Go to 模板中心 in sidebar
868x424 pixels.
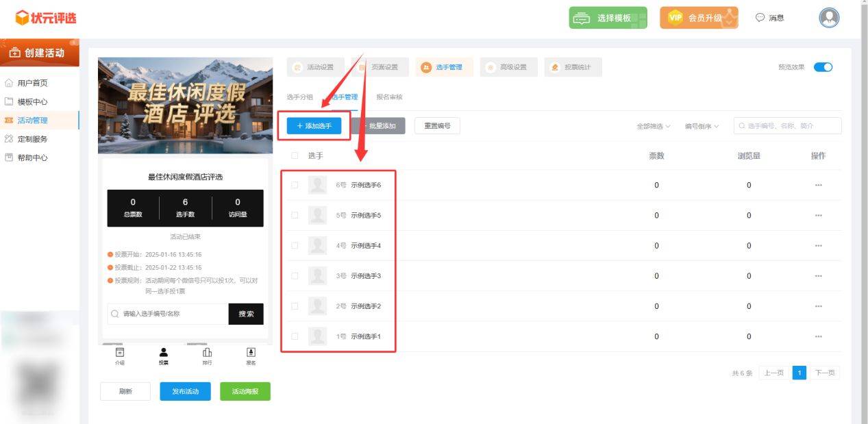[x=32, y=101]
